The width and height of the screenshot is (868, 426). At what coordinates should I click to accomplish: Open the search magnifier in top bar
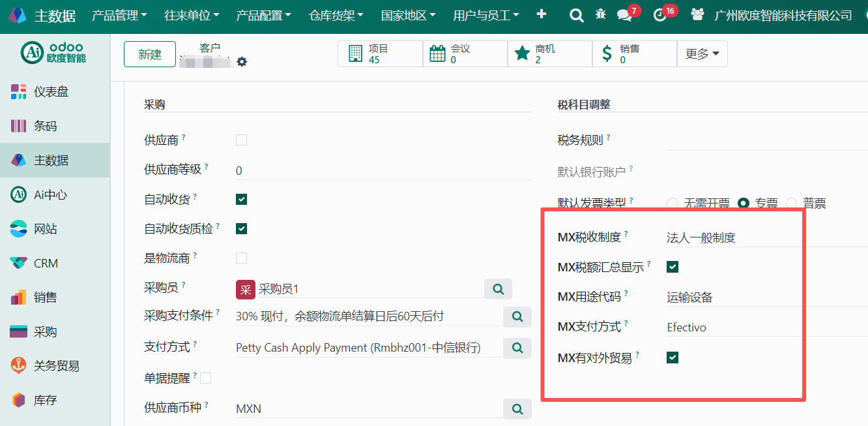coord(576,15)
